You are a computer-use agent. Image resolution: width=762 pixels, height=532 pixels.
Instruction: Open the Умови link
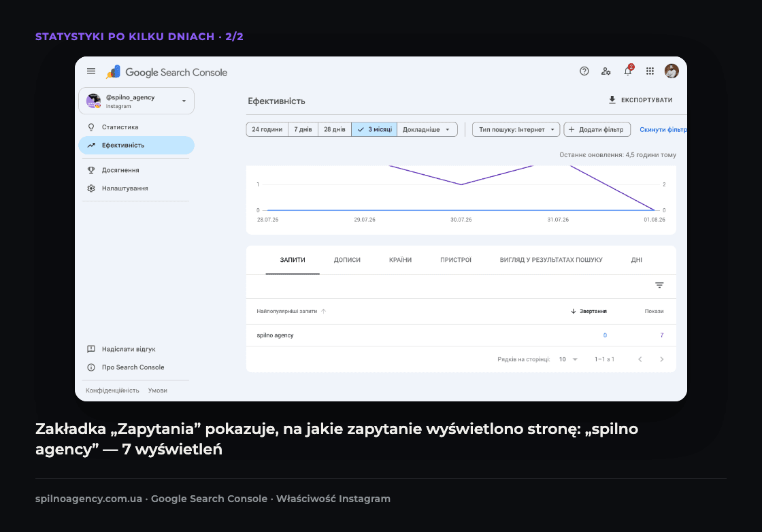click(157, 390)
